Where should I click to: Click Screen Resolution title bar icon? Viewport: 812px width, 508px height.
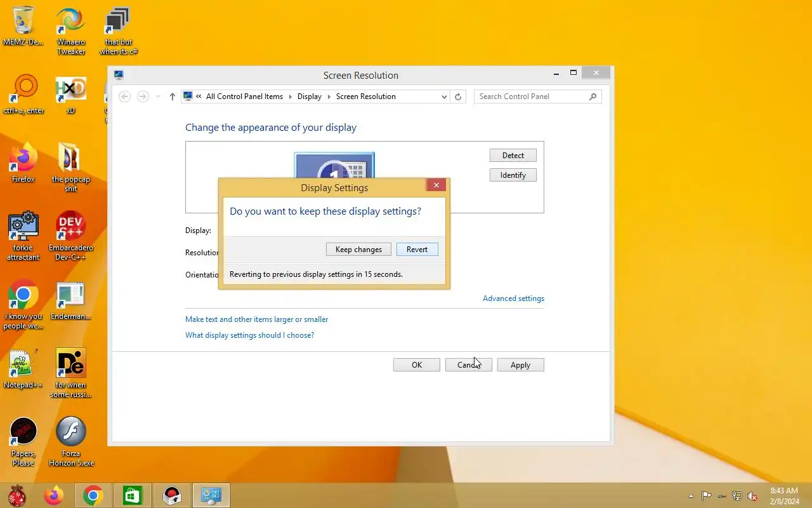click(x=119, y=75)
